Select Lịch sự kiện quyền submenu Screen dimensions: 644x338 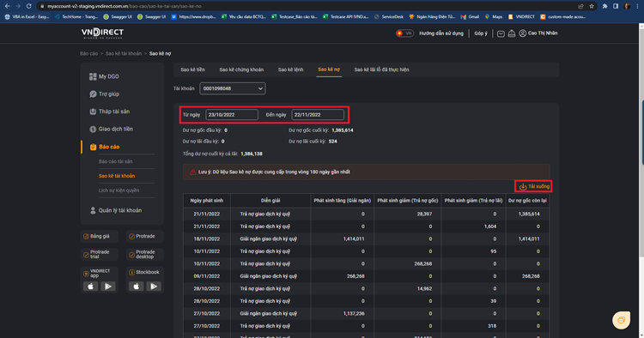tap(118, 190)
